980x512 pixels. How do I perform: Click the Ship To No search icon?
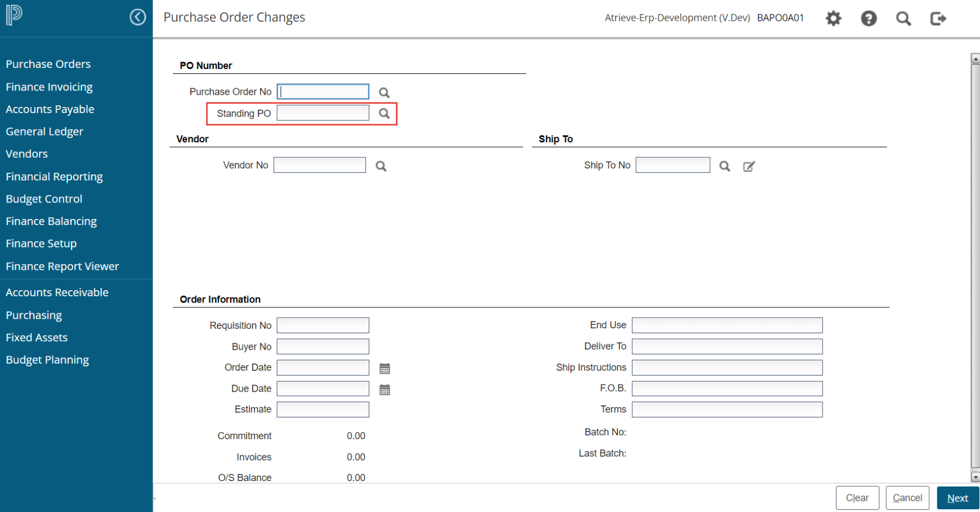[x=724, y=166]
